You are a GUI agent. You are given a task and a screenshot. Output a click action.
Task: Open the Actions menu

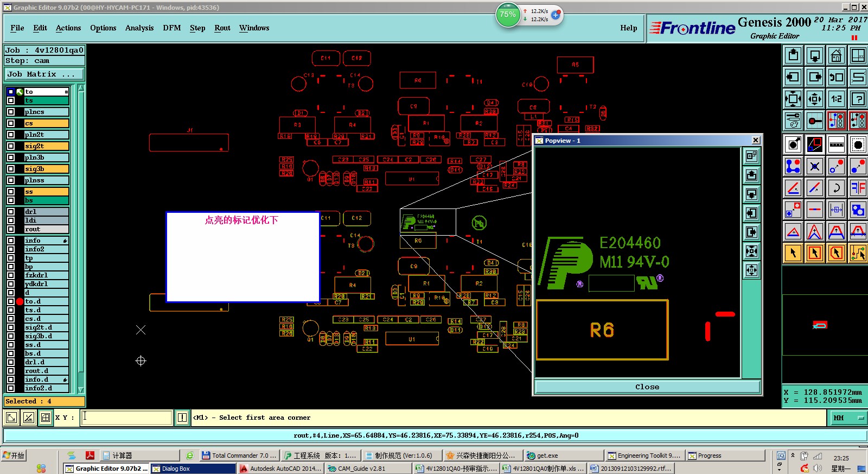[x=68, y=28]
